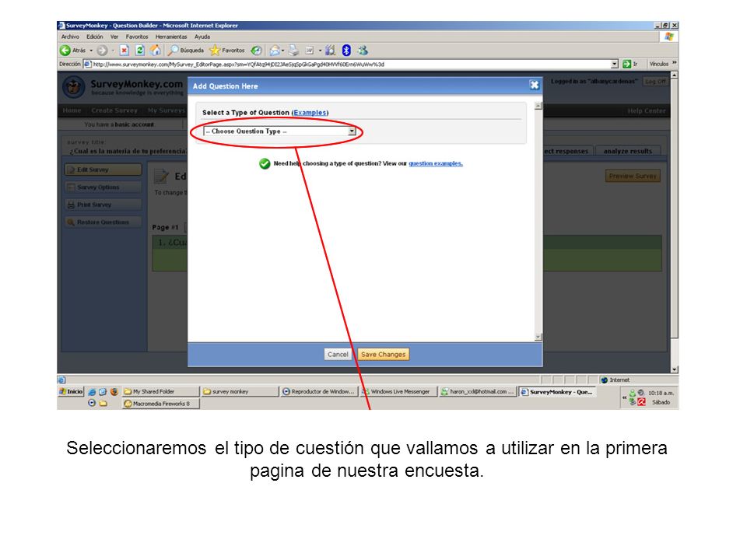Open Búsqueda search in toolbar
Image resolution: width=747 pixels, height=560 pixels.
186,50
